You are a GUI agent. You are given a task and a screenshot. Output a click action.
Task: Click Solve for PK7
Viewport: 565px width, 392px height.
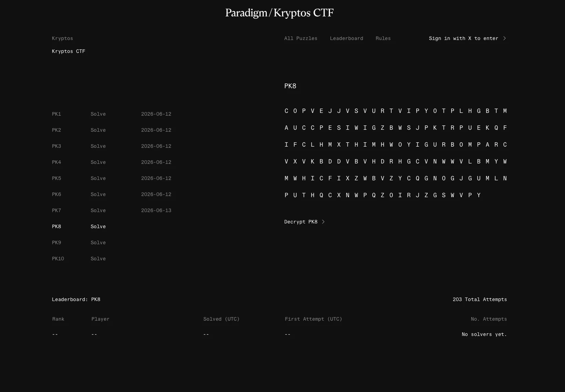[98, 211]
